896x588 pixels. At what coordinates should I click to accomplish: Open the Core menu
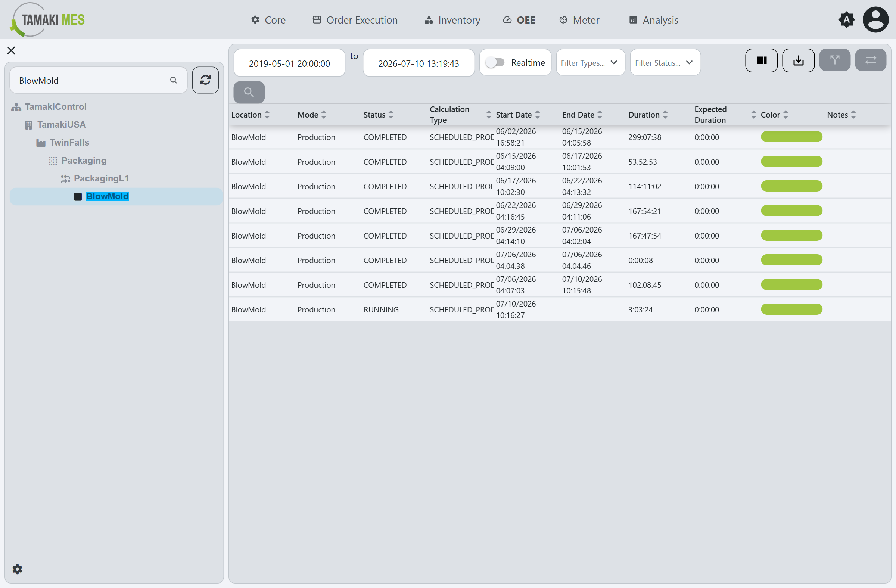click(268, 20)
